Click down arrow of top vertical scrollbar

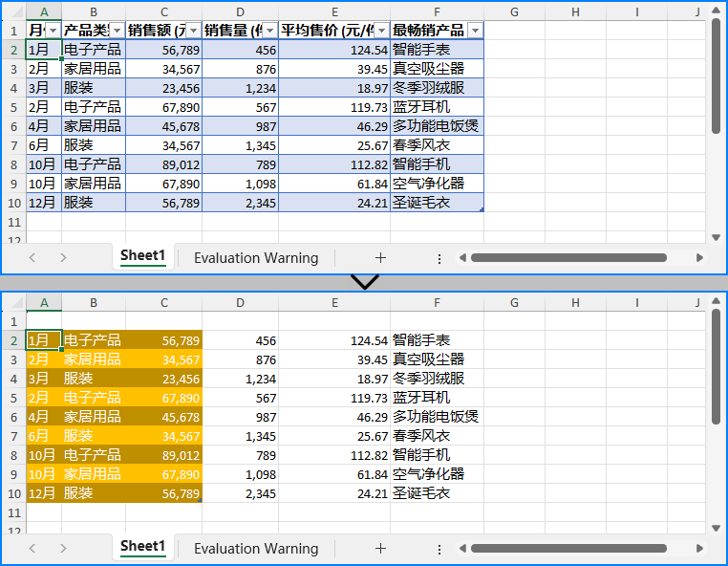pyautogui.click(x=716, y=237)
